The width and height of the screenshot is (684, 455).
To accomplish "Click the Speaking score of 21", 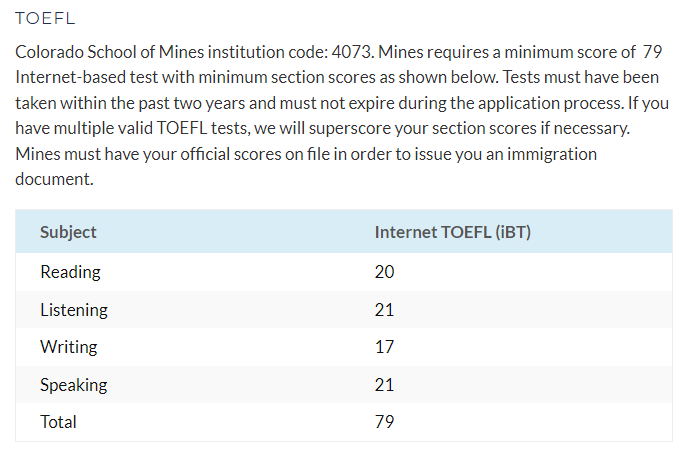I will (384, 384).
